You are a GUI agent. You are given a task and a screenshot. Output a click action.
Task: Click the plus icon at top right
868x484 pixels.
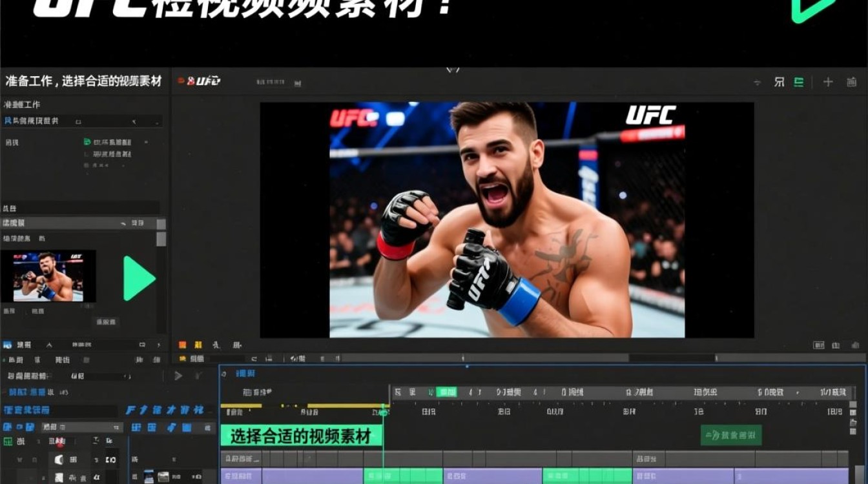[x=828, y=82]
